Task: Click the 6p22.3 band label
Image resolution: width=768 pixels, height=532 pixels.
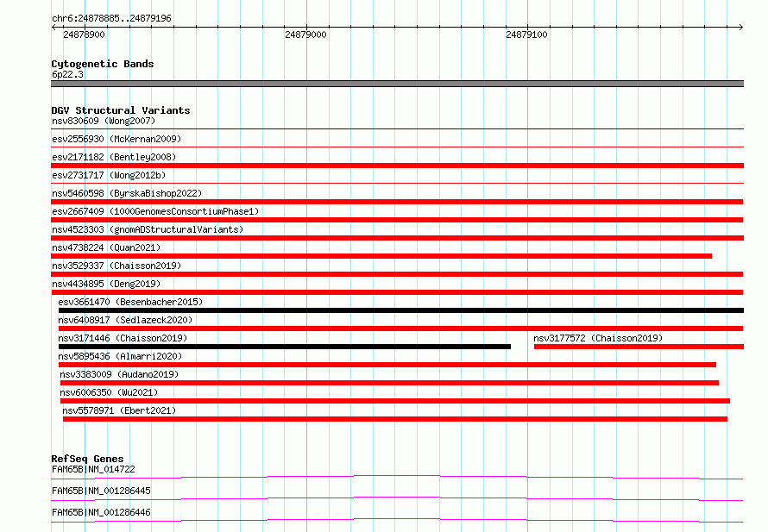Action: click(x=67, y=74)
